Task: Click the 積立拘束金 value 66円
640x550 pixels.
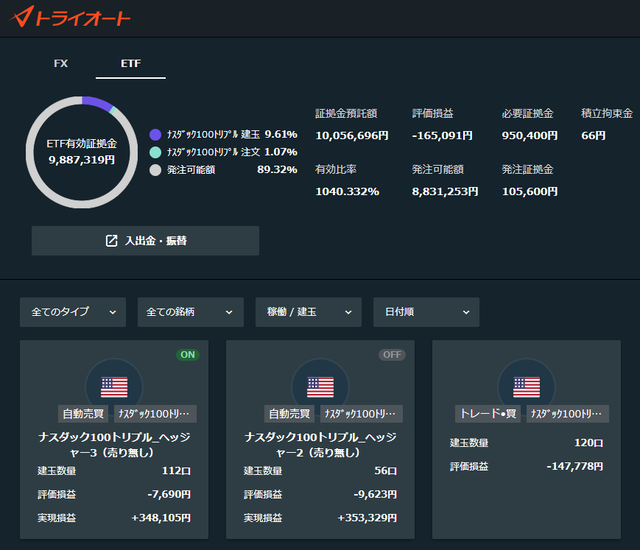Action: (593, 135)
